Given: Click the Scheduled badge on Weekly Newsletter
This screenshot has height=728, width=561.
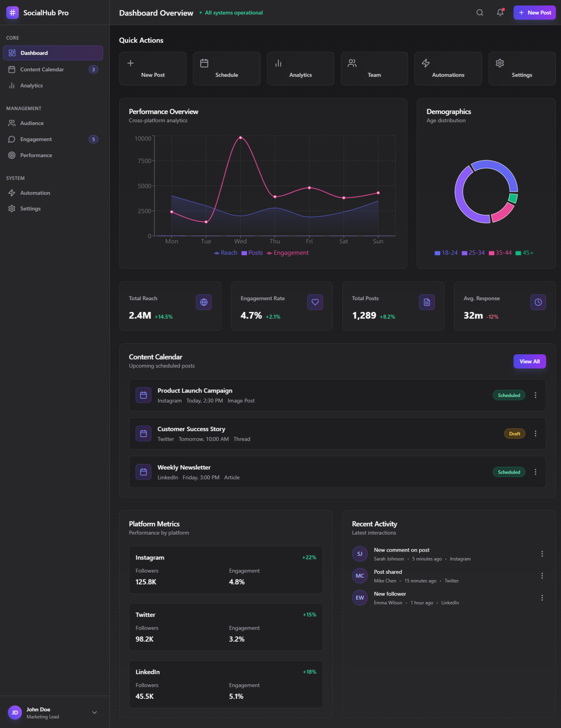Looking at the screenshot, I should coord(509,472).
